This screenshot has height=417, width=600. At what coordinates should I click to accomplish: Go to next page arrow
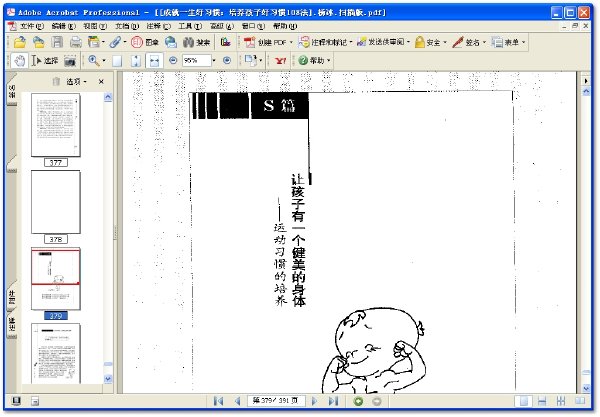pyautogui.click(x=314, y=401)
